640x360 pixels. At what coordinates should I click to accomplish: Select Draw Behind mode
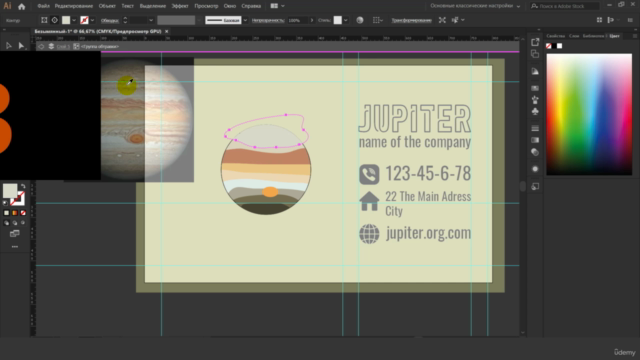coord(15,223)
